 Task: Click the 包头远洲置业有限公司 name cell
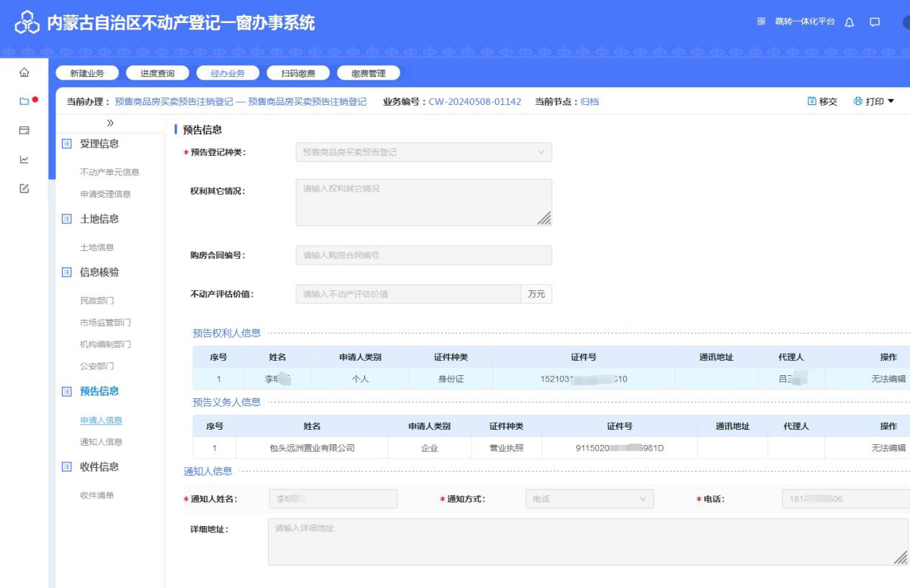click(312, 448)
